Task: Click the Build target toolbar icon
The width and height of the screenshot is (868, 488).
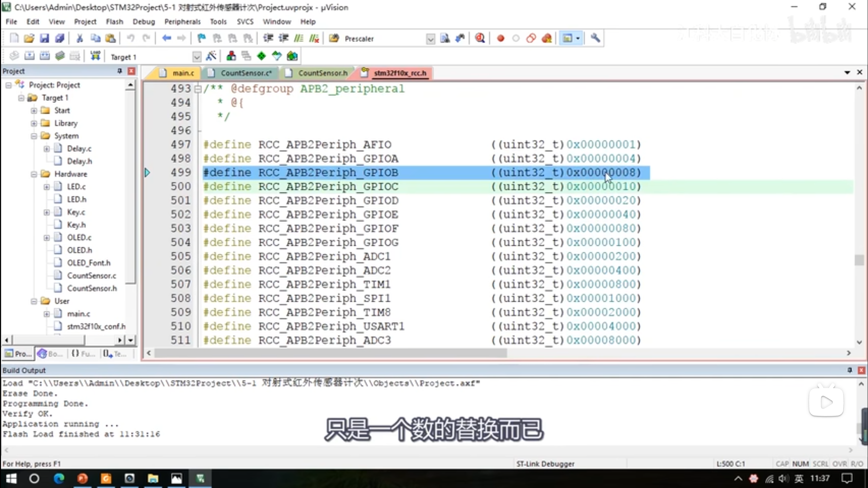Action: [29, 56]
